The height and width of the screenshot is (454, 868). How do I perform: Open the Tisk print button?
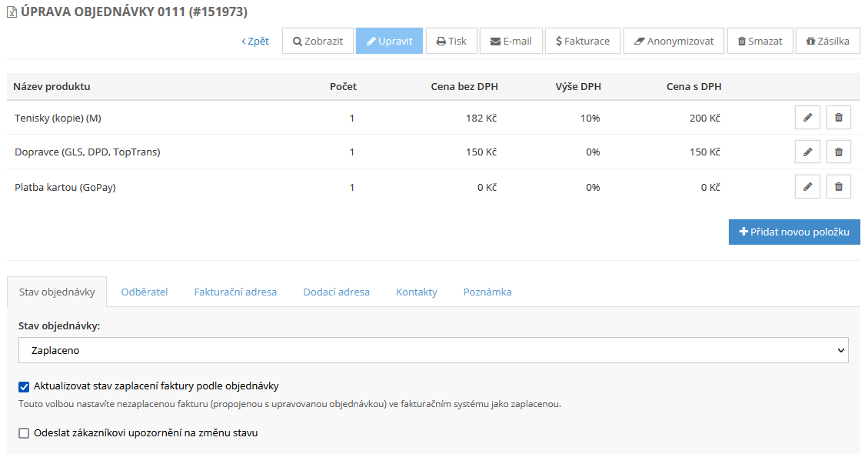click(x=451, y=42)
